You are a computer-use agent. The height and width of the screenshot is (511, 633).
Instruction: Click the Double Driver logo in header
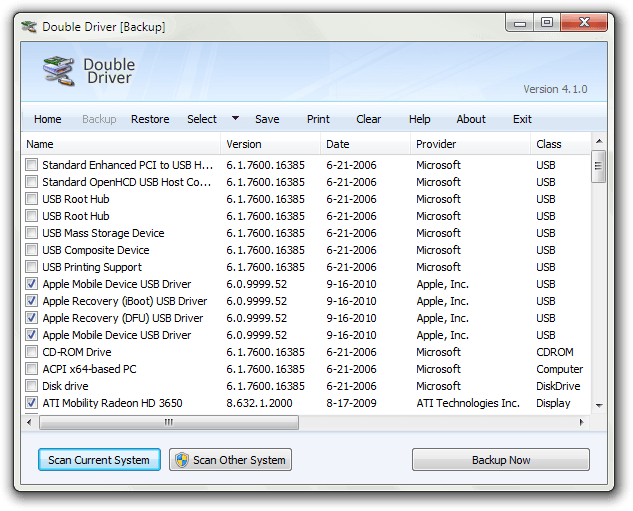(x=59, y=71)
